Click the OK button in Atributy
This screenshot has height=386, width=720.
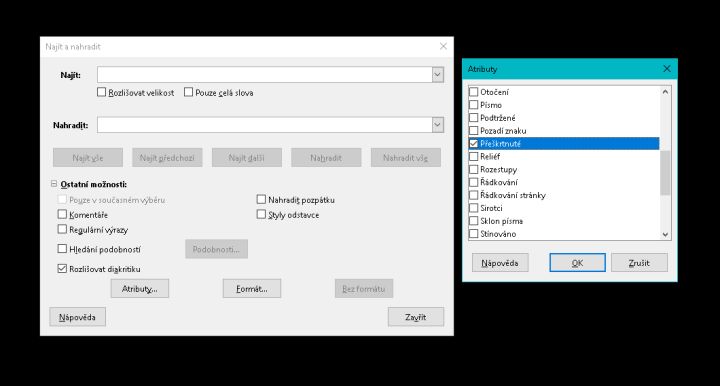577,263
